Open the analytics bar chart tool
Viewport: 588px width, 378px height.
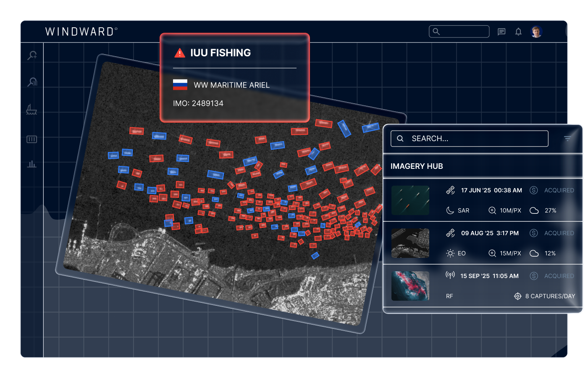(x=31, y=164)
